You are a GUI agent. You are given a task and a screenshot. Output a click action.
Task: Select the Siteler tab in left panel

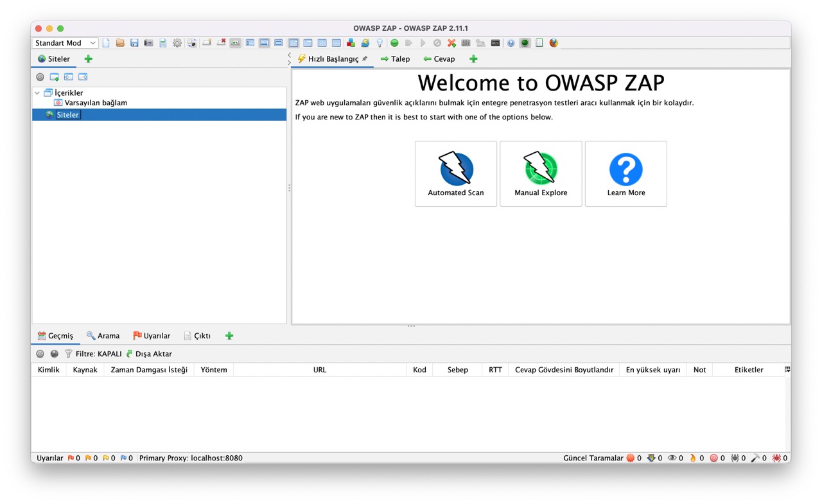pyautogui.click(x=54, y=59)
